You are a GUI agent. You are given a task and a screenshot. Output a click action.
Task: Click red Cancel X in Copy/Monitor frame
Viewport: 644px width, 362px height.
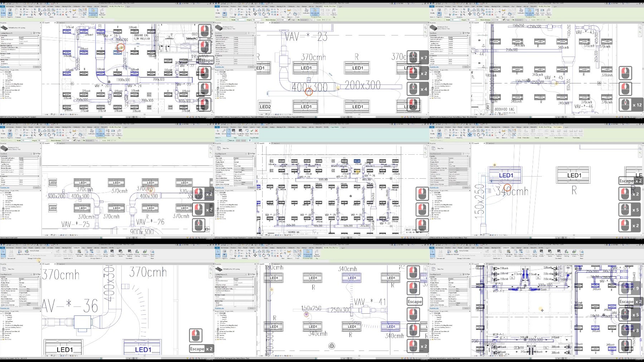click(x=256, y=132)
